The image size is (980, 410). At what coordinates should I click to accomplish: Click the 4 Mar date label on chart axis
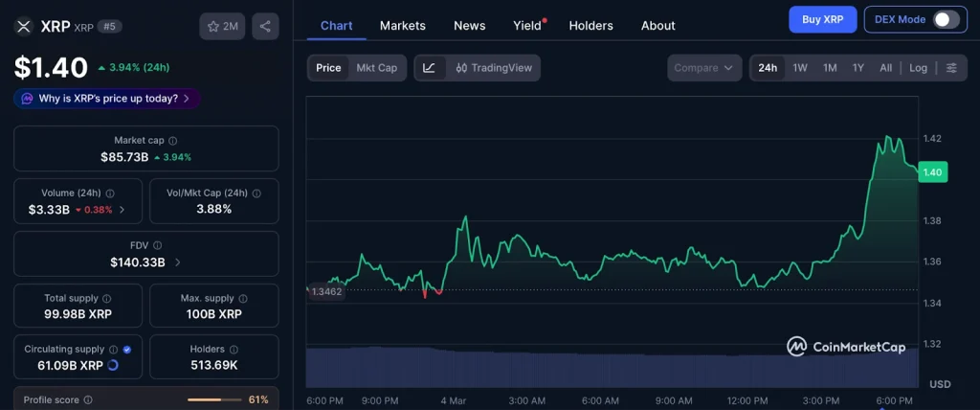(453, 400)
